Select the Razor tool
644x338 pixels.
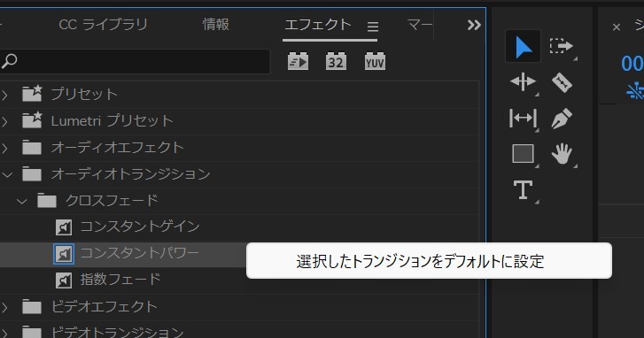pyautogui.click(x=562, y=82)
